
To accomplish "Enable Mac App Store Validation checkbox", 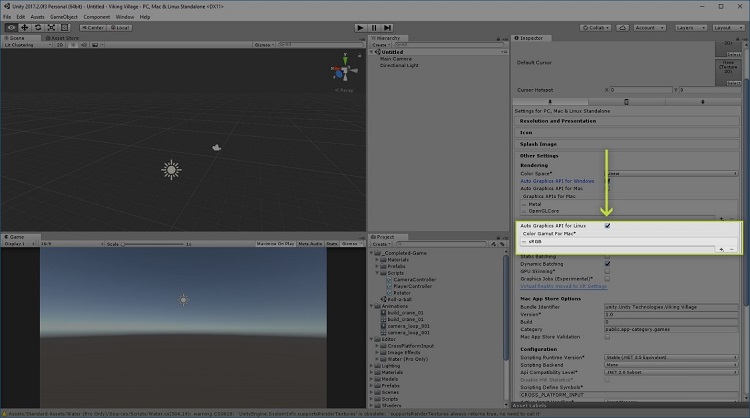I will click(x=607, y=335).
